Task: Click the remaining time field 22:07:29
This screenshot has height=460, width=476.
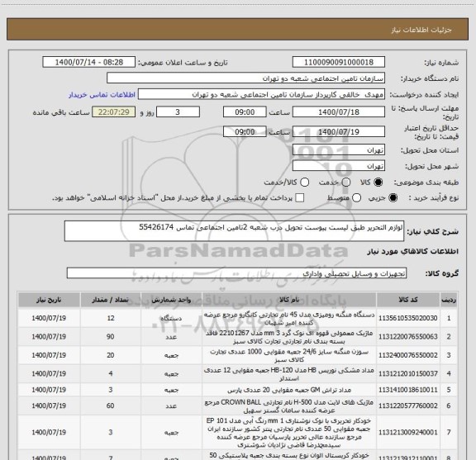Action: (114, 112)
